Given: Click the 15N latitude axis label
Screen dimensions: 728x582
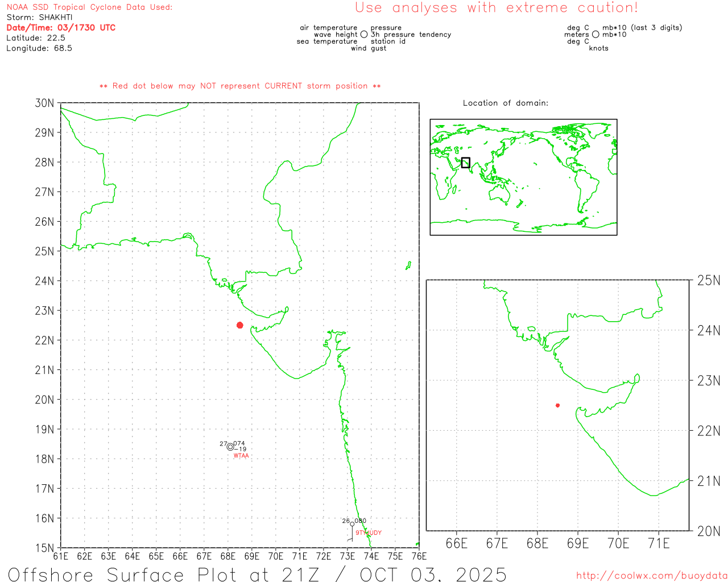Looking at the screenshot, I should pyautogui.click(x=45, y=548).
